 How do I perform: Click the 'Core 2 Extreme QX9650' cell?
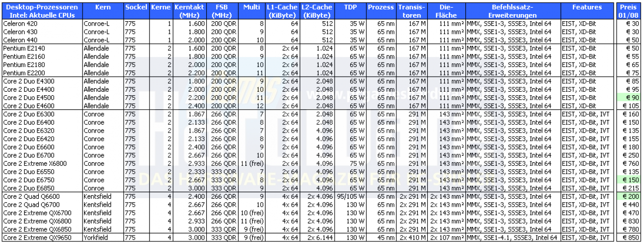click(42, 237)
